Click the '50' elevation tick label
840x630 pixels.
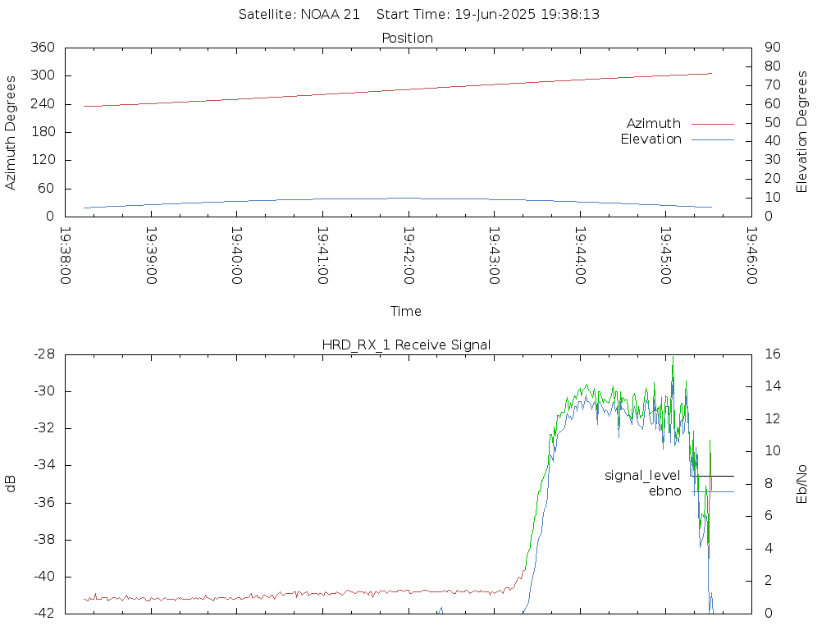(773, 123)
